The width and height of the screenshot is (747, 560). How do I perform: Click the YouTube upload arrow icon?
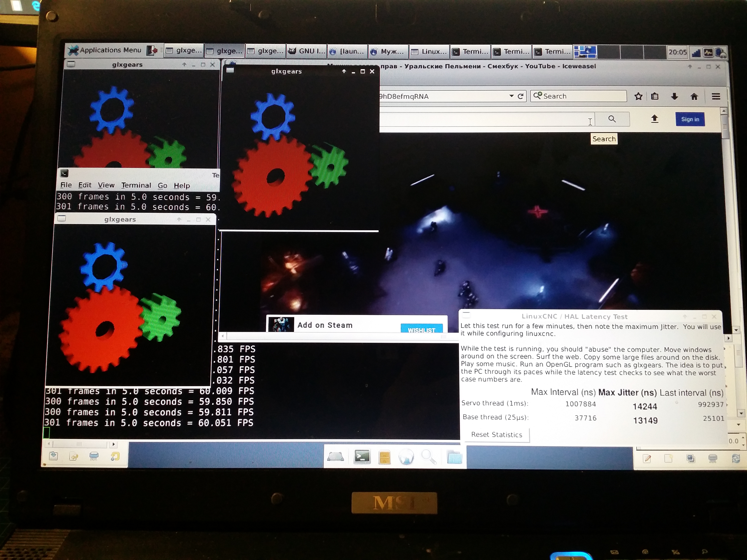pyautogui.click(x=655, y=119)
